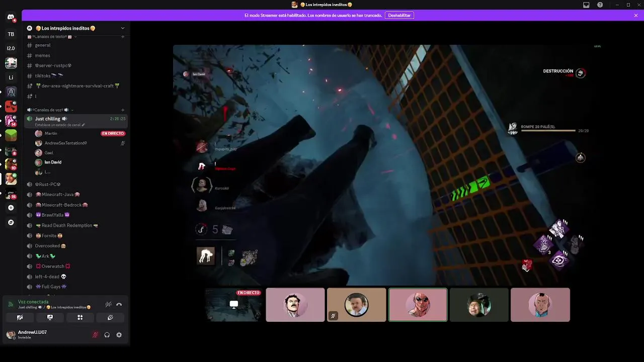The width and height of the screenshot is (644, 362).
Task: Toggle deafen headphones icon
Action: pos(107,335)
